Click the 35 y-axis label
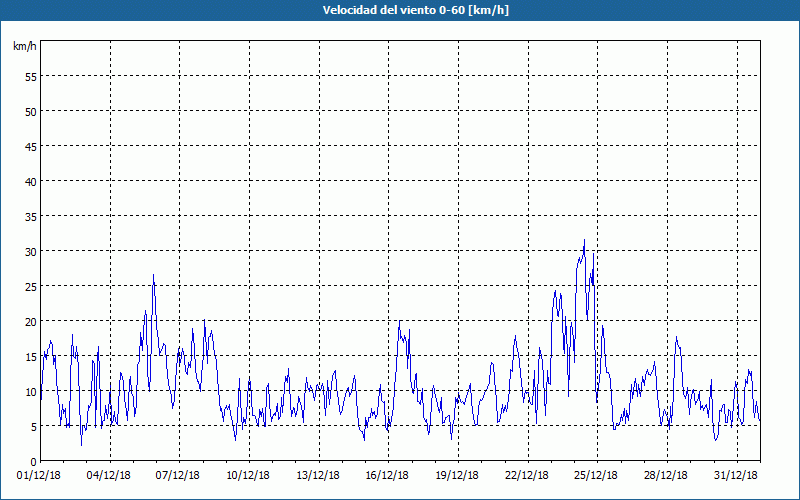 pos(31,217)
